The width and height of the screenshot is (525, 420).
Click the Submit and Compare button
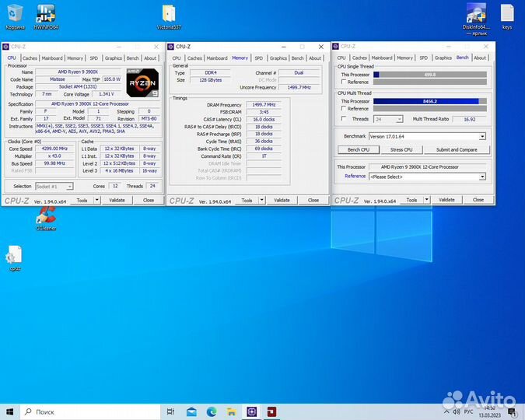tap(457, 149)
